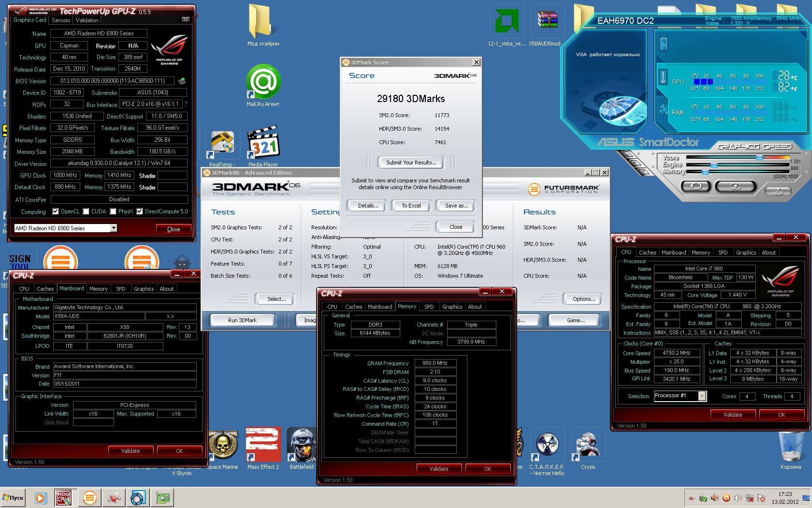Switch to the Validation tab in GPU-Z

point(87,20)
